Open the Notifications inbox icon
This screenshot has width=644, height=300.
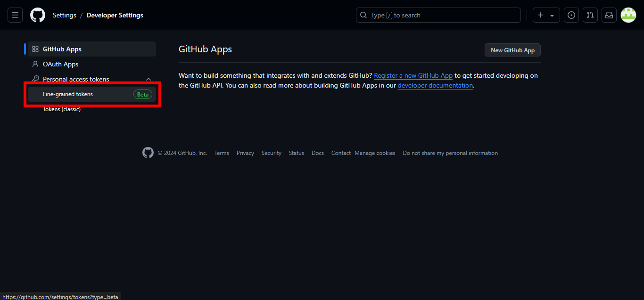[x=609, y=15]
